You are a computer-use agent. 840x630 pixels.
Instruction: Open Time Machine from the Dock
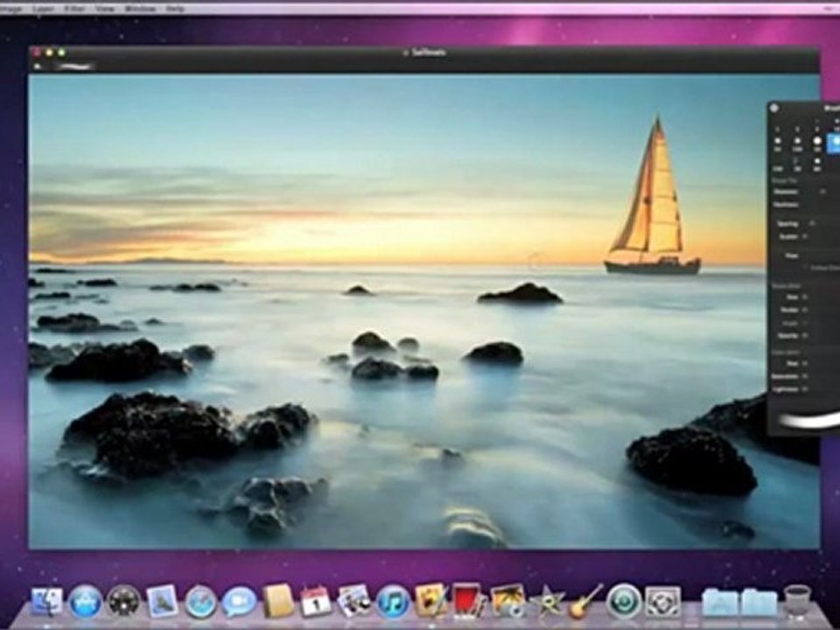[624, 601]
